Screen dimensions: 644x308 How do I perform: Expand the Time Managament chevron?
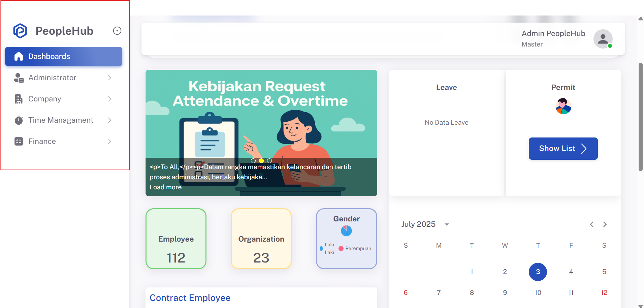coord(109,120)
